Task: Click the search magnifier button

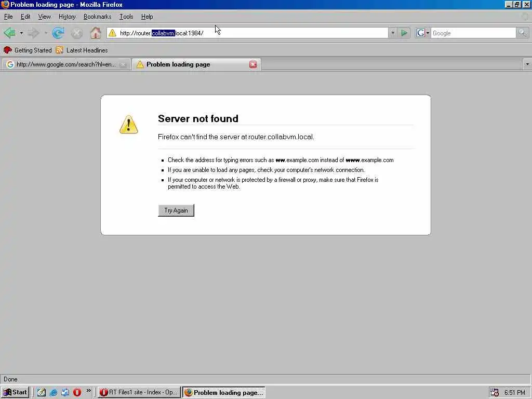Action: [522, 33]
